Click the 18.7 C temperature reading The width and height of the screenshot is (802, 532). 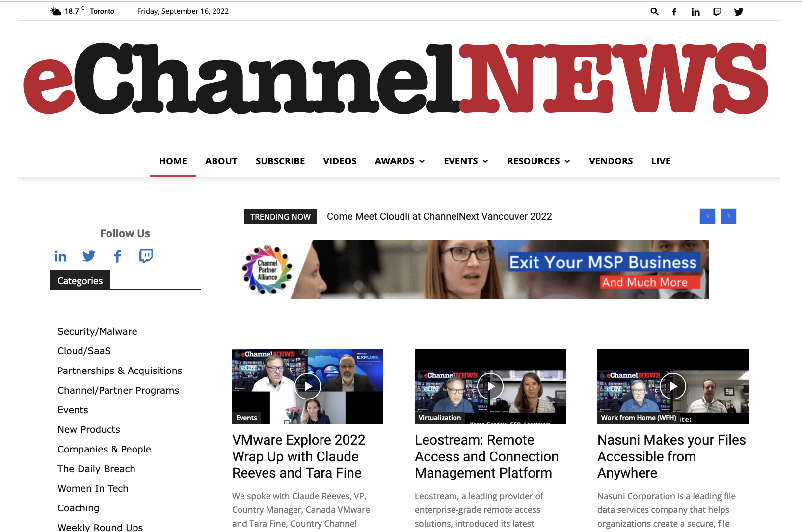74,11
